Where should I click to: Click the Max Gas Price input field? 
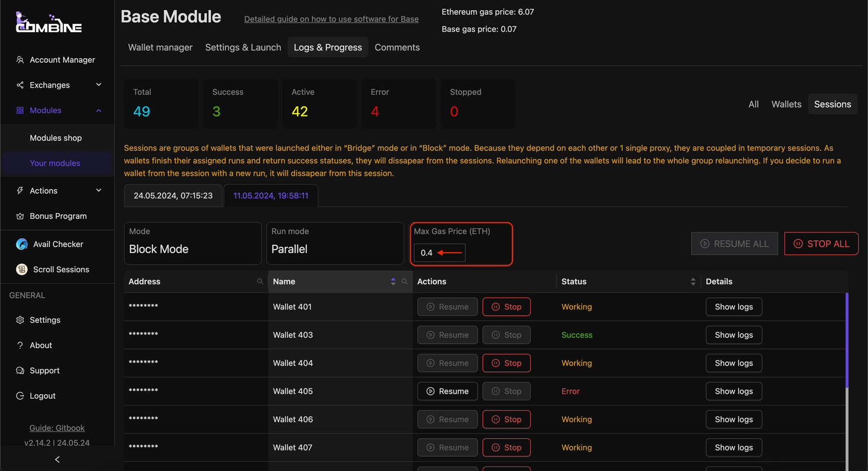pyautogui.click(x=439, y=253)
